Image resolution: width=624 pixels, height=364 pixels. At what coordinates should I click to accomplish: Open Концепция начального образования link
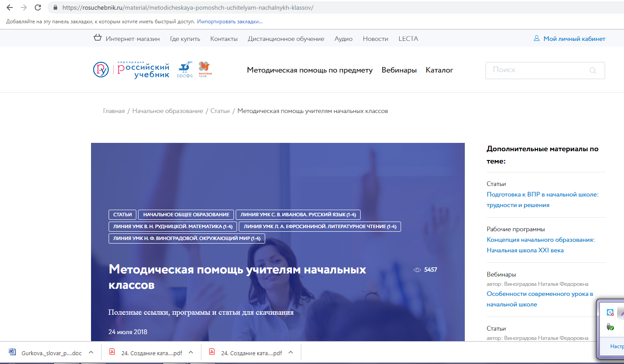540,245
